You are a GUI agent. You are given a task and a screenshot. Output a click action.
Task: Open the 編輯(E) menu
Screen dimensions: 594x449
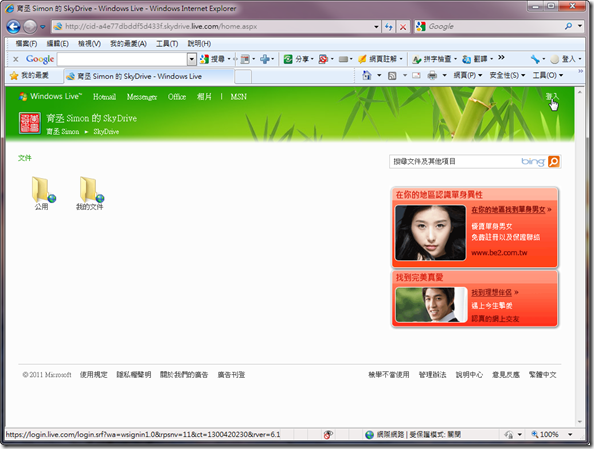57,44
